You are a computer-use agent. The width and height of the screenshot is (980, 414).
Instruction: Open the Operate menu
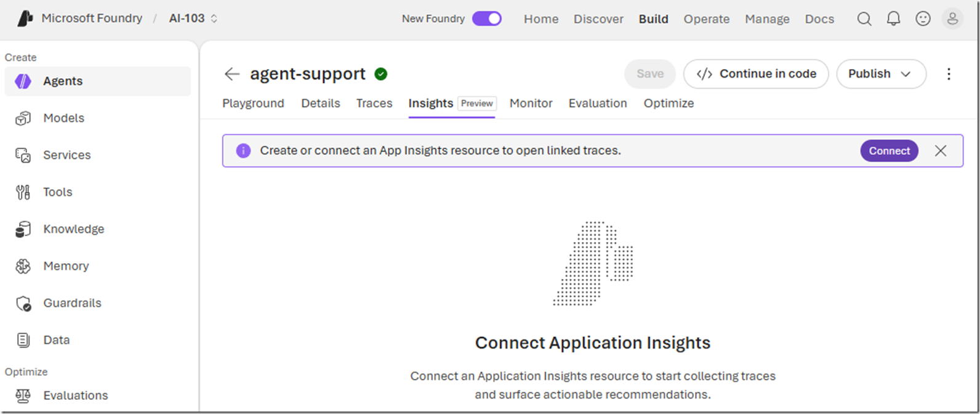pyautogui.click(x=707, y=19)
